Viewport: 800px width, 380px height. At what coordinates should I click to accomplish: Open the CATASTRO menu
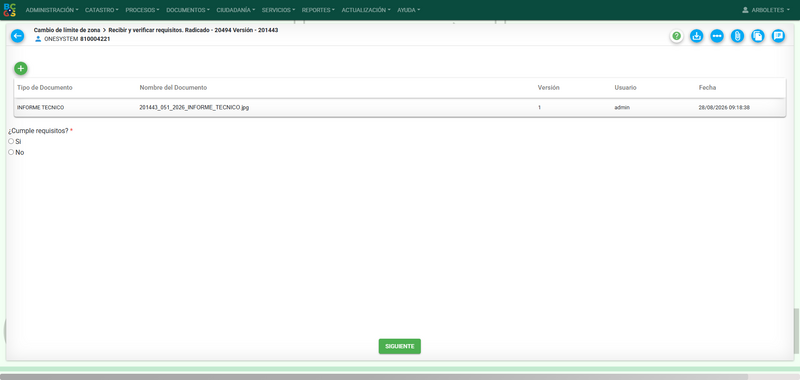pos(102,10)
